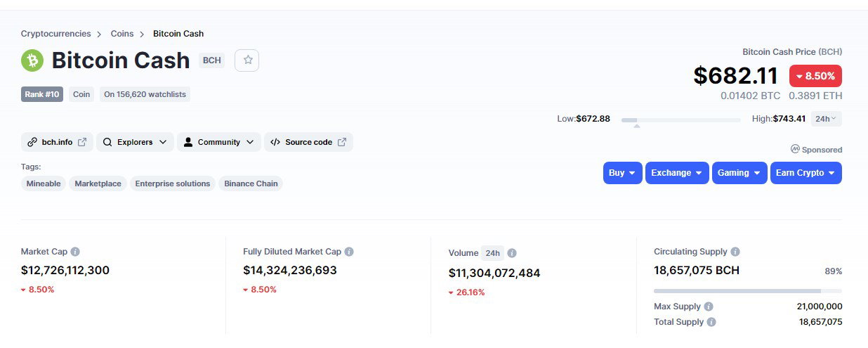868x348 pixels.
Task: Click the Bitcoin Cash breadcrumb text
Action: (x=178, y=34)
